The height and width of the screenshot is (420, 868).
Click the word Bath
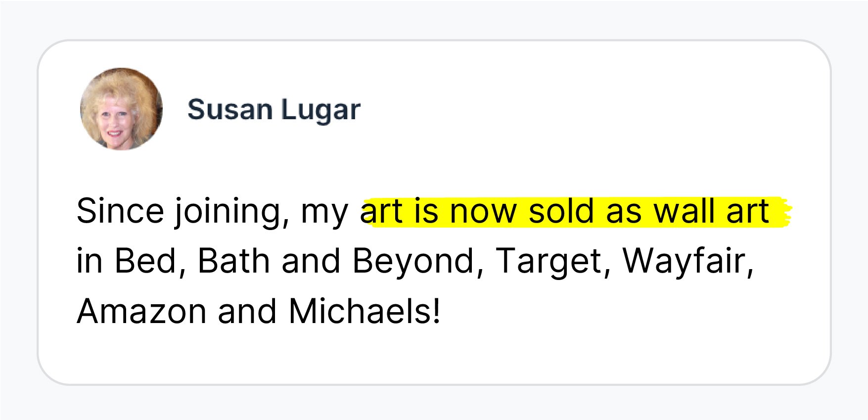234,261
